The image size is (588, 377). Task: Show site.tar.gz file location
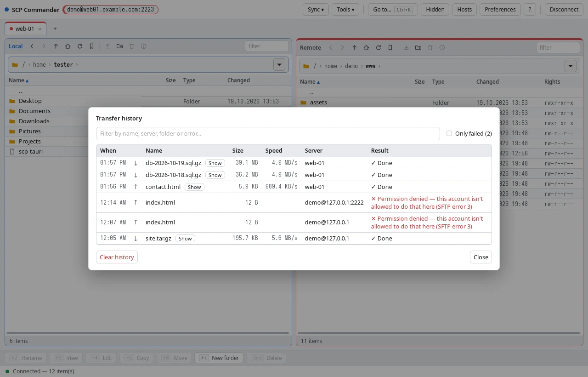point(185,239)
